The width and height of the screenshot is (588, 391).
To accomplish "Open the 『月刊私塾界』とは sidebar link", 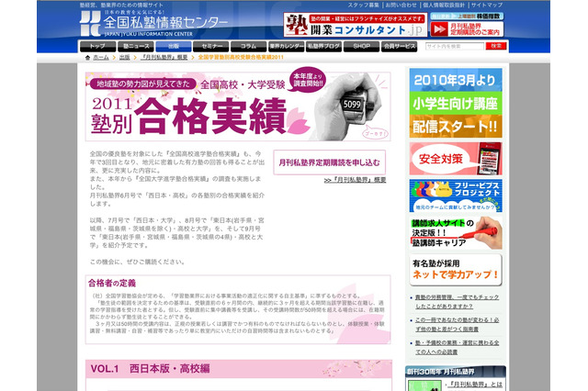I will point(475,385).
